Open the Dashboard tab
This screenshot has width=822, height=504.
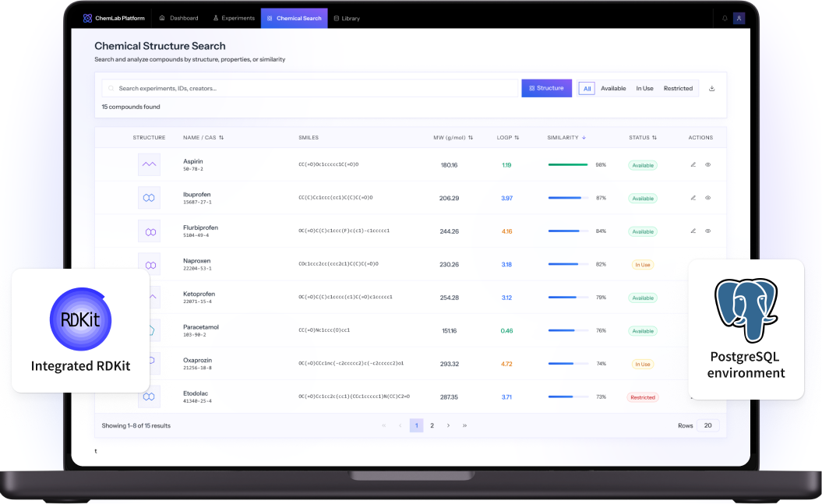tap(178, 19)
